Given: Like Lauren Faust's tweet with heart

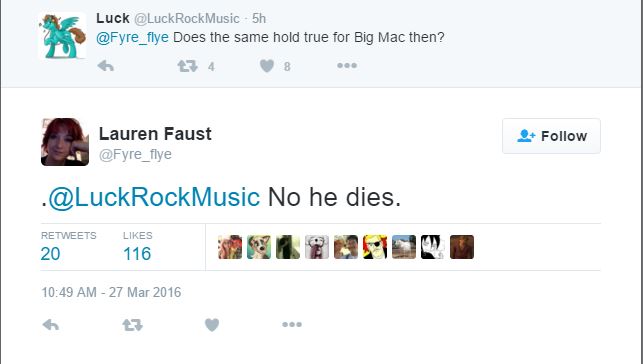Looking at the screenshot, I should pyautogui.click(x=212, y=325).
